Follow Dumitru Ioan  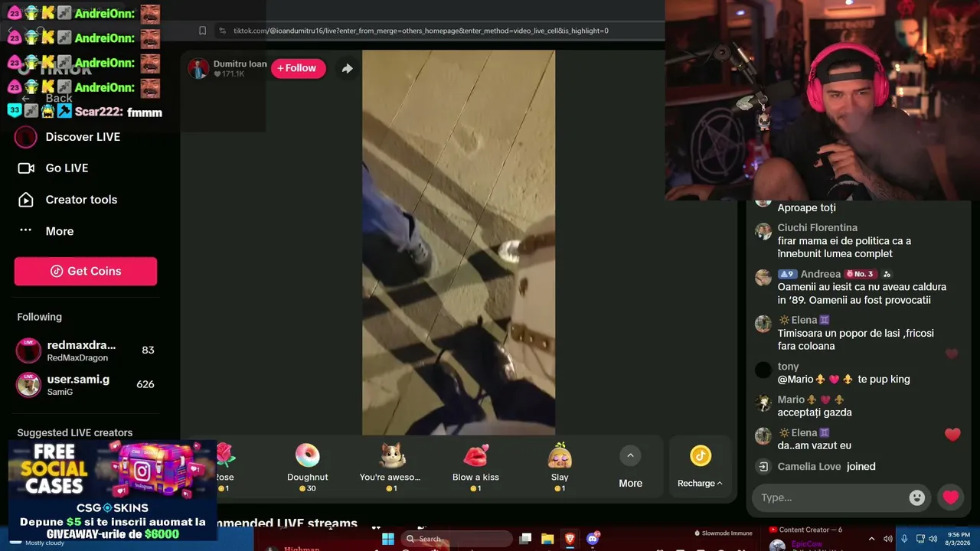(x=299, y=68)
